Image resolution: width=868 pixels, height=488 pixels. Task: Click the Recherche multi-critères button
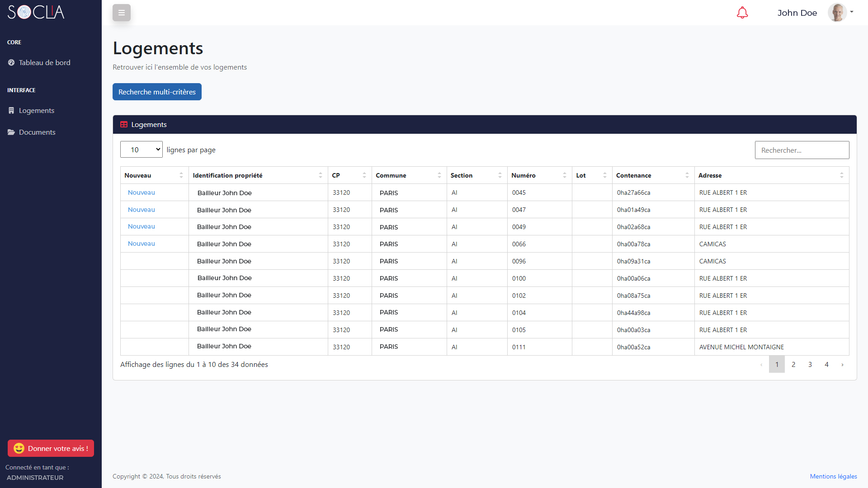point(157,92)
